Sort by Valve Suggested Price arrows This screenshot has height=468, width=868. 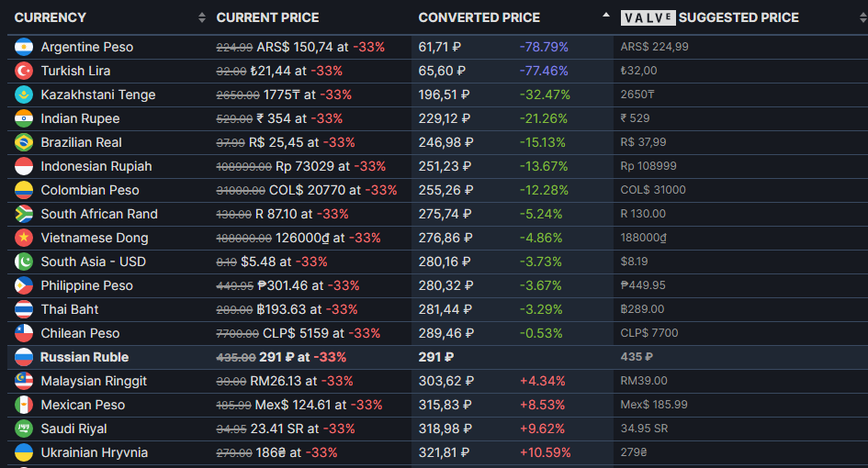pos(862,17)
